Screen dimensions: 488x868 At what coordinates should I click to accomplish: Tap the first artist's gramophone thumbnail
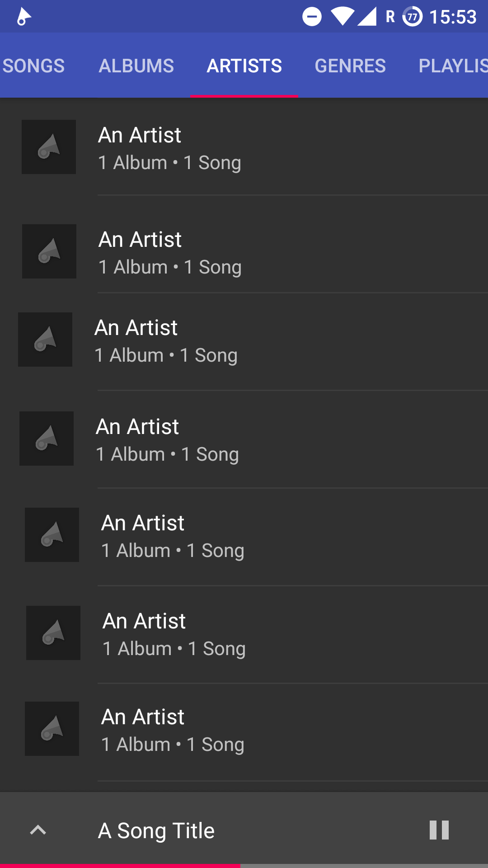[49, 147]
